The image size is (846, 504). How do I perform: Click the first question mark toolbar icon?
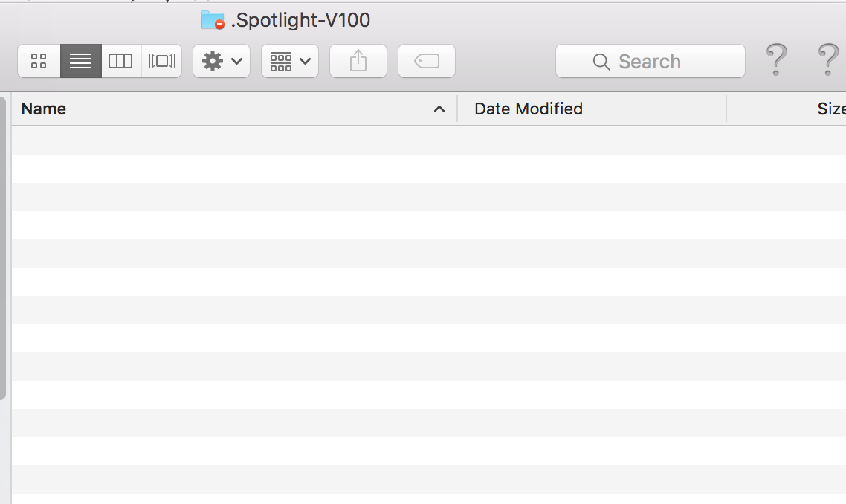[x=775, y=59]
